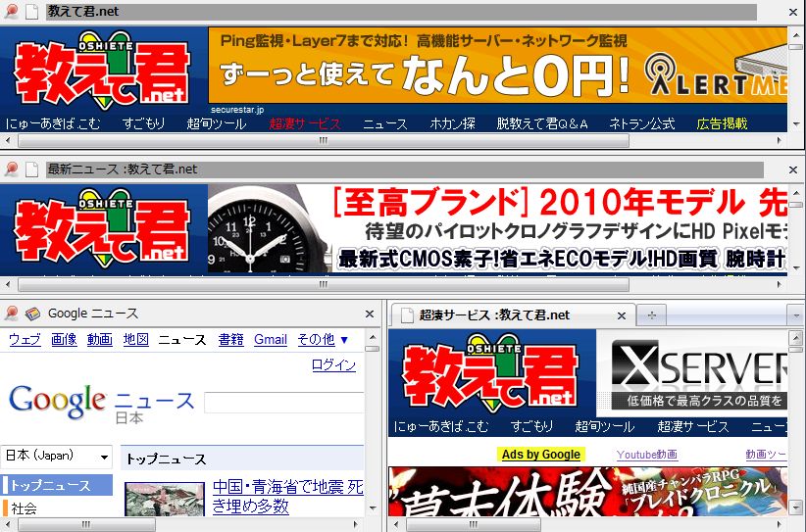Click the Gmail link in Google News

pyautogui.click(x=271, y=339)
